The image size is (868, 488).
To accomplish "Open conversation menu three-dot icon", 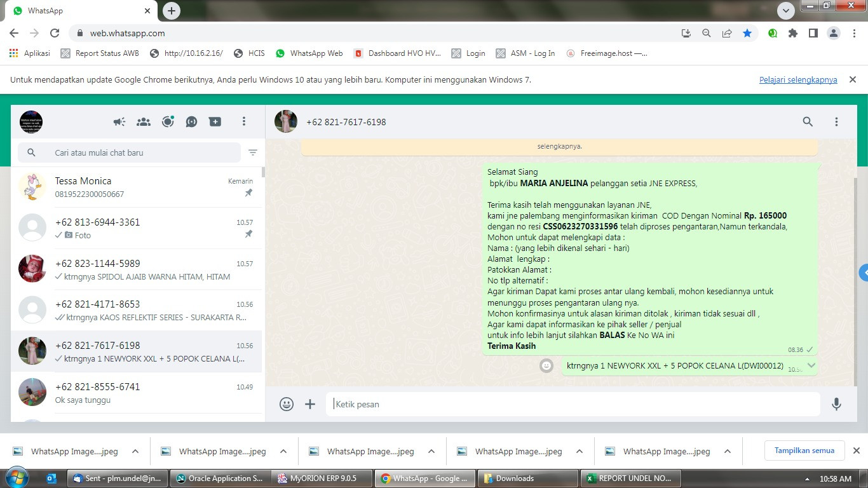I will pos(836,121).
